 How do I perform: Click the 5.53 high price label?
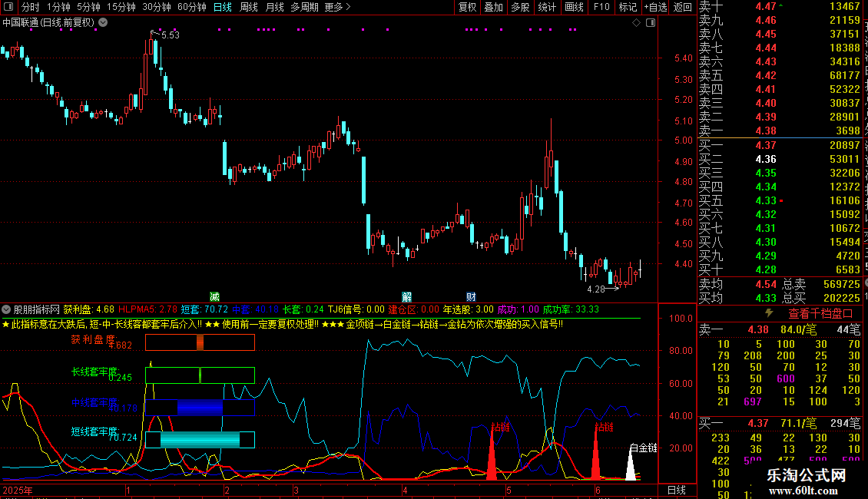(170, 35)
